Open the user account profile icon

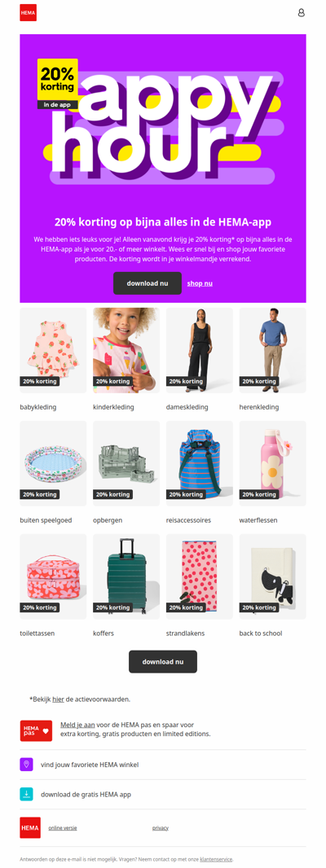coord(301,12)
